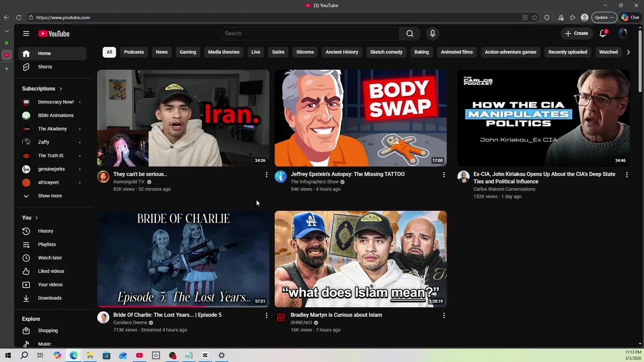644x362 pixels.
Task: Select the Gaming filter chip
Action: pos(188,52)
